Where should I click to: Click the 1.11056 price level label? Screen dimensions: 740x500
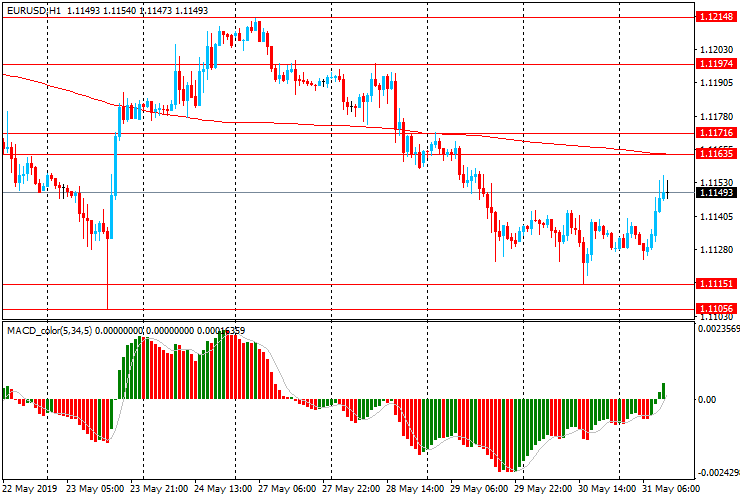(716, 309)
